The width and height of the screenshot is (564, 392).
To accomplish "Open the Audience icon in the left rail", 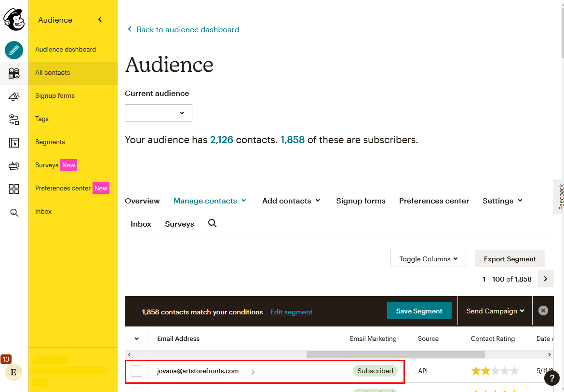I will pyautogui.click(x=14, y=73).
